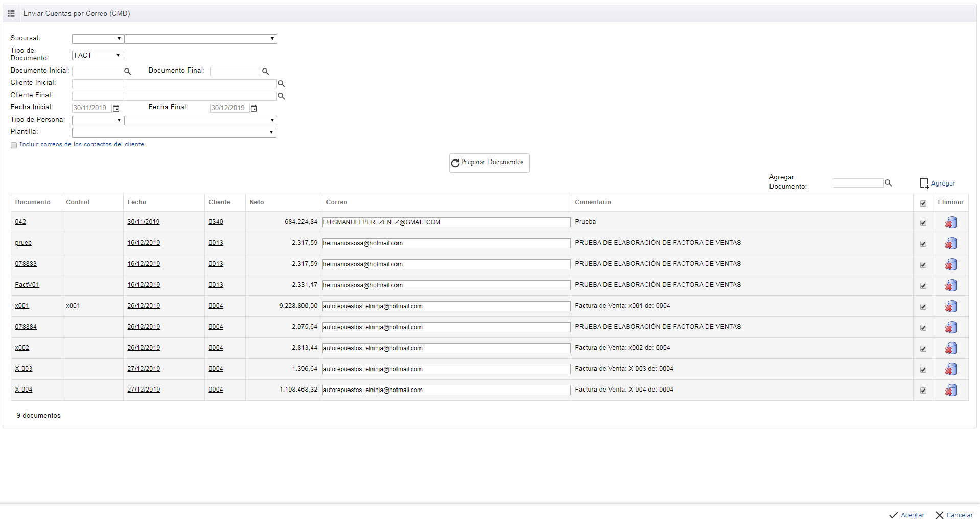Click the Neto column header
980x526 pixels.
[257, 202]
